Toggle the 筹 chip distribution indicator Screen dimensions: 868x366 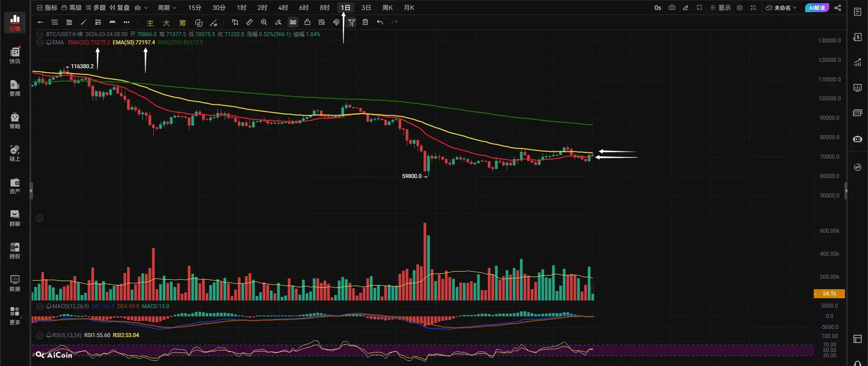[183, 23]
